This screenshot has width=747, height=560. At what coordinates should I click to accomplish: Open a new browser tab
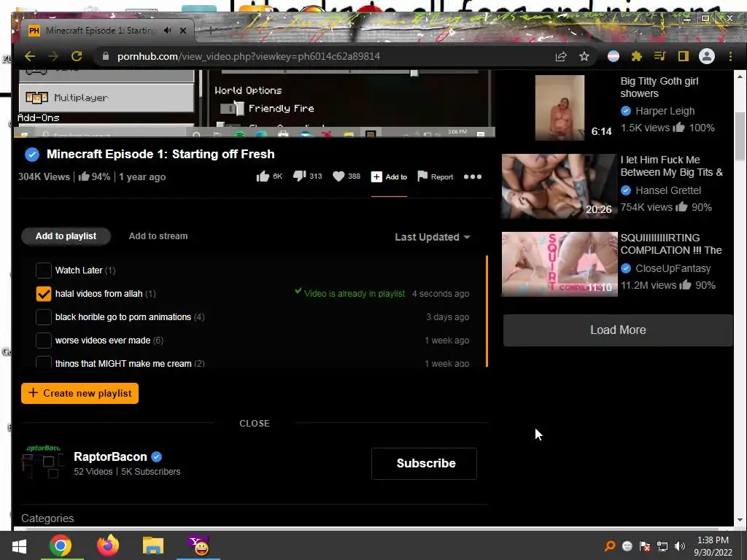pos(211,31)
